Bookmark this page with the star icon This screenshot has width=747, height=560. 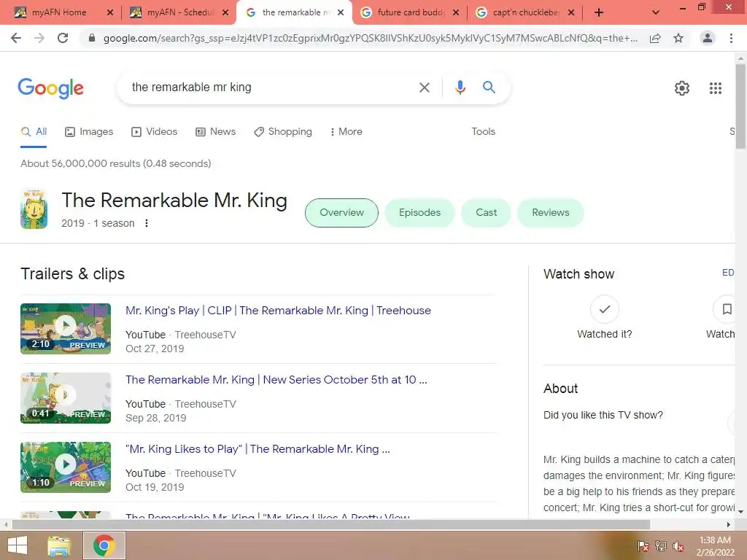[678, 38]
